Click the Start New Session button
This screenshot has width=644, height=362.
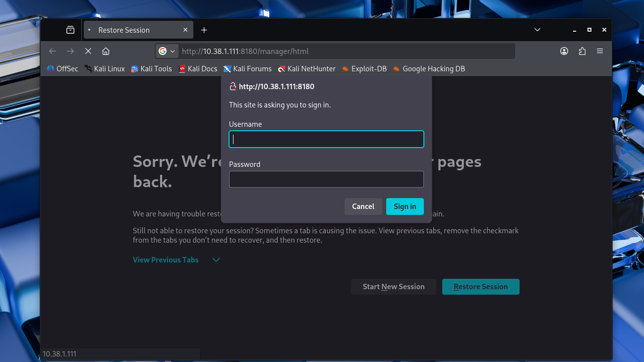click(x=393, y=287)
